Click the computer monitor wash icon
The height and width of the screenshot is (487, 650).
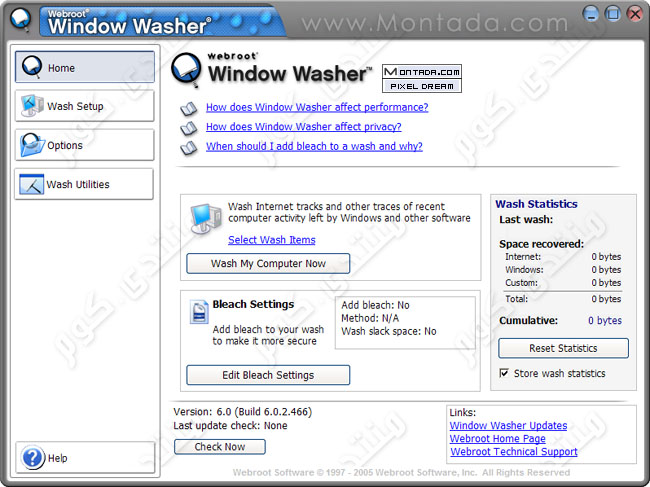point(207,217)
